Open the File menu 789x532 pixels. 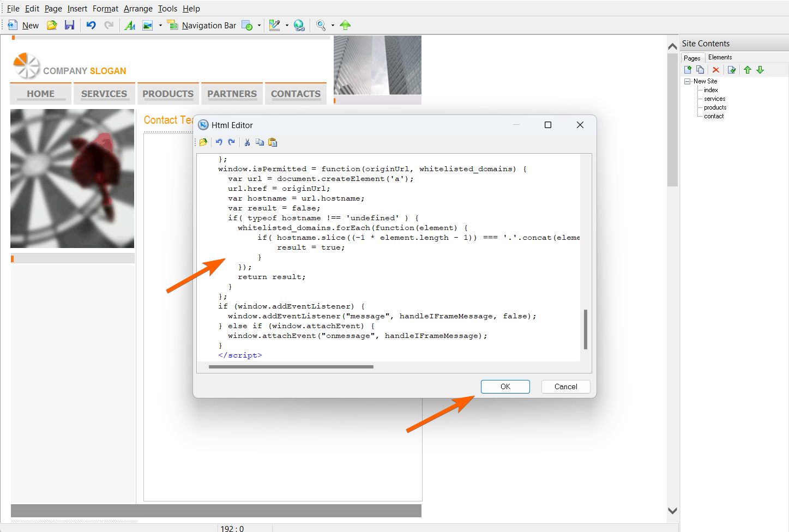13,9
